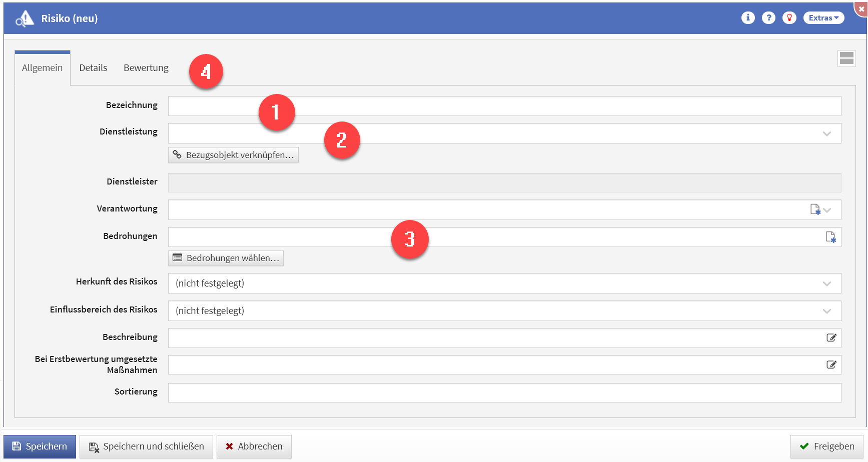Image resolution: width=868 pixels, height=462 pixels.
Task: Switch to the Allgemein tab
Action: (43, 68)
